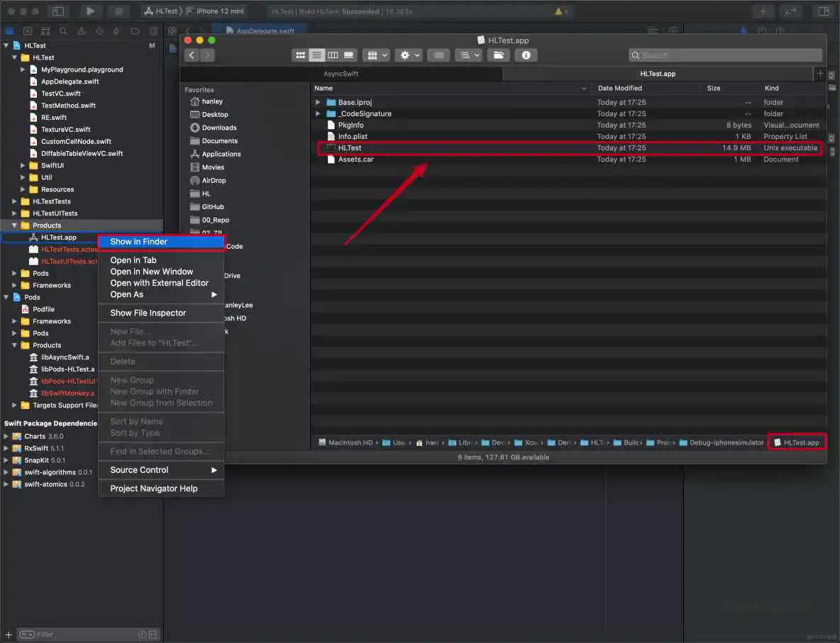The image size is (840, 643).
Task: Open Source Control submenu
Action: click(x=161, y=469)
